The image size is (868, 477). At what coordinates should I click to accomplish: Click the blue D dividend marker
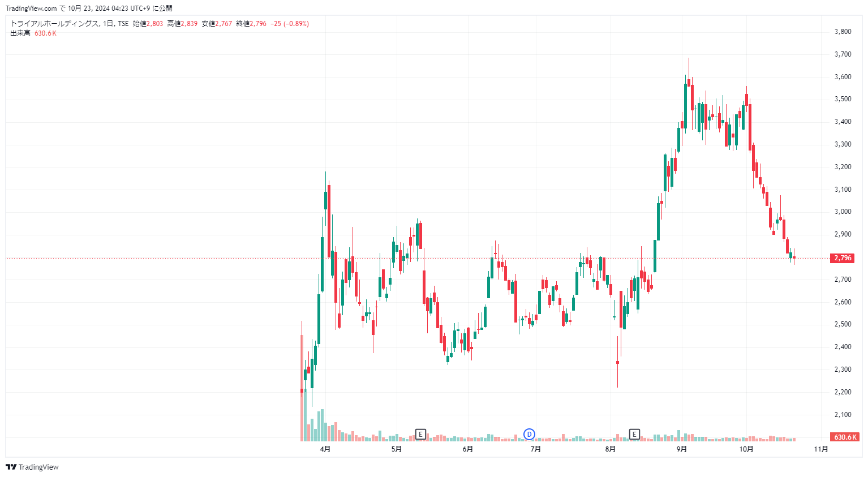click(x=529, y=434)
